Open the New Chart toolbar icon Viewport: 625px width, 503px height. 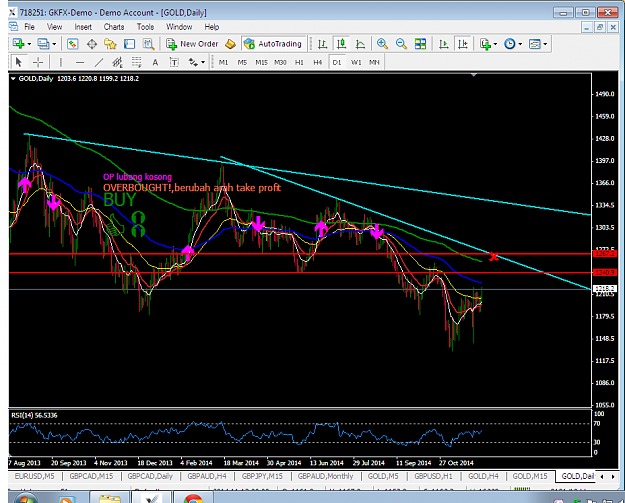pyautogui.click(x=18, y=43)
